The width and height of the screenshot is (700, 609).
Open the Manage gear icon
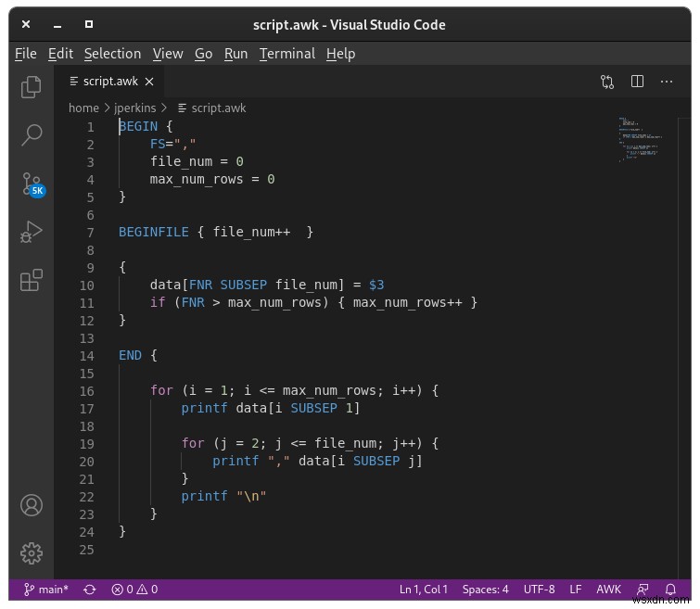point(32,553)
